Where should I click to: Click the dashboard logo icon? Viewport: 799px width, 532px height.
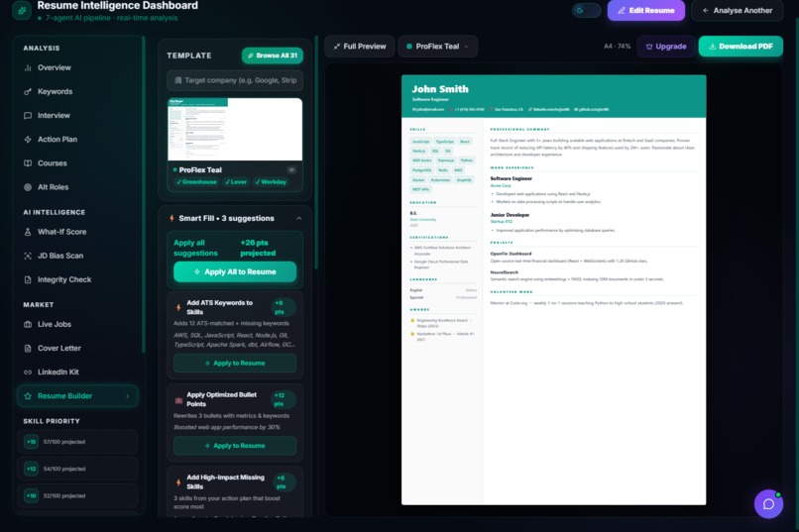point(22,10)
